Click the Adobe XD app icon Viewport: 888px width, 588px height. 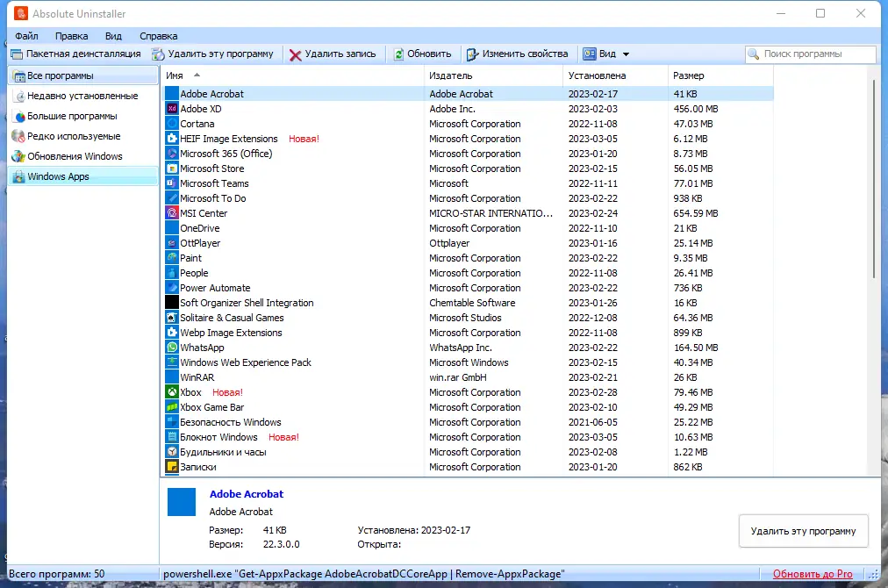click(172, 109)
